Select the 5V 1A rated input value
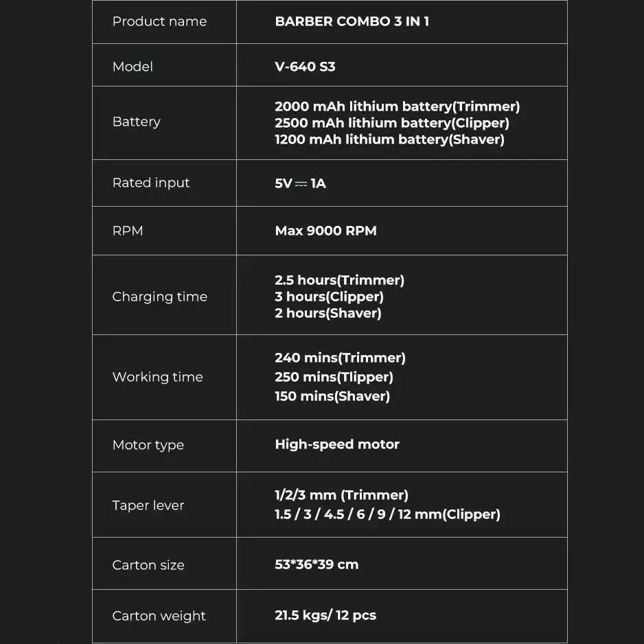Screen dimensions: 644x644 click(300, 183)
